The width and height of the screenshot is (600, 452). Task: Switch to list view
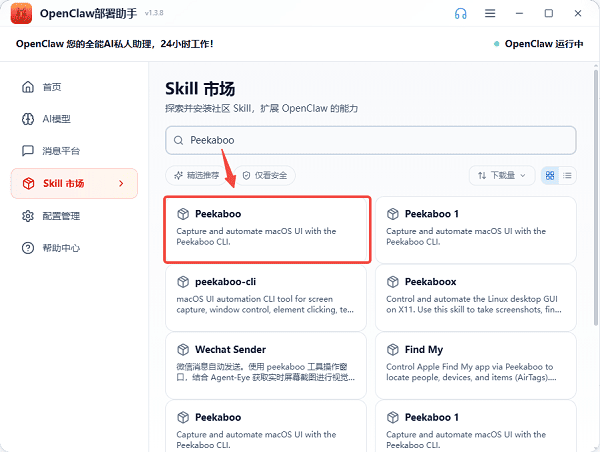567,175
